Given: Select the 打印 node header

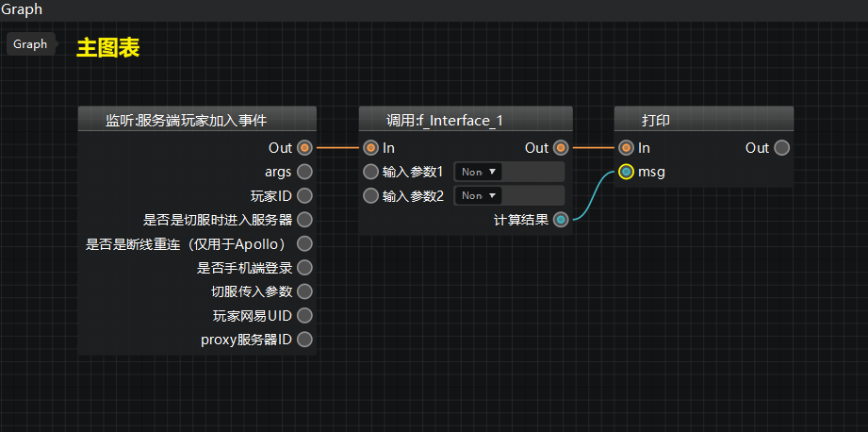Looking at the screenshot, I should (704, 119).
